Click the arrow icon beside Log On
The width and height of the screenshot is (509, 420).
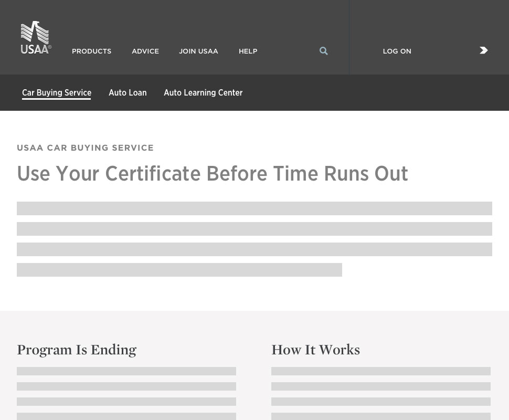pos(483,50)
